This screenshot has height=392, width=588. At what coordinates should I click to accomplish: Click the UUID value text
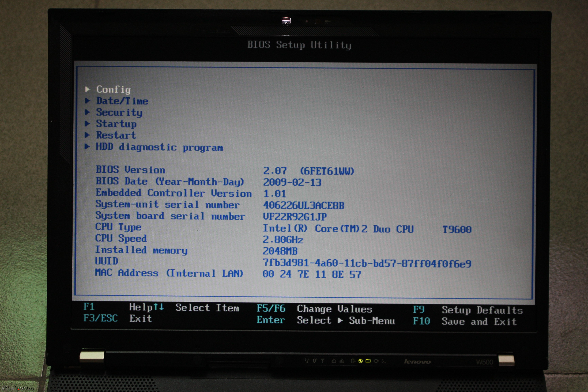click(x=367, y=263)
